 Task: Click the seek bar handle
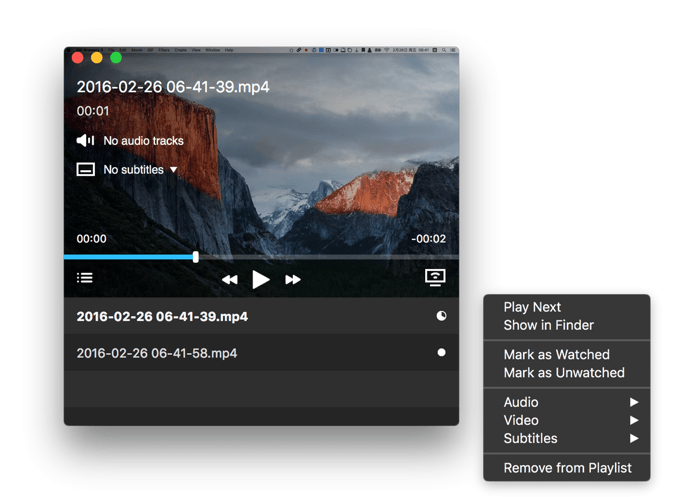pyautogui.click(x=196, y=257)
